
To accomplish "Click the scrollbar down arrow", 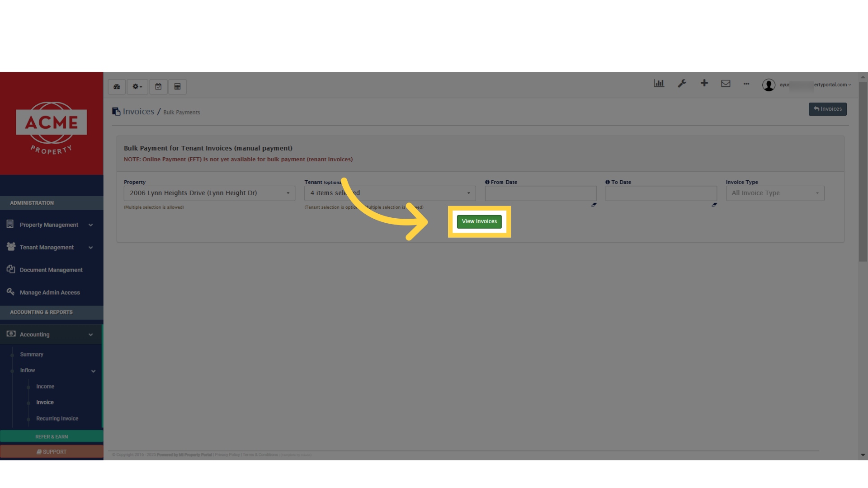I will [863, 455].
